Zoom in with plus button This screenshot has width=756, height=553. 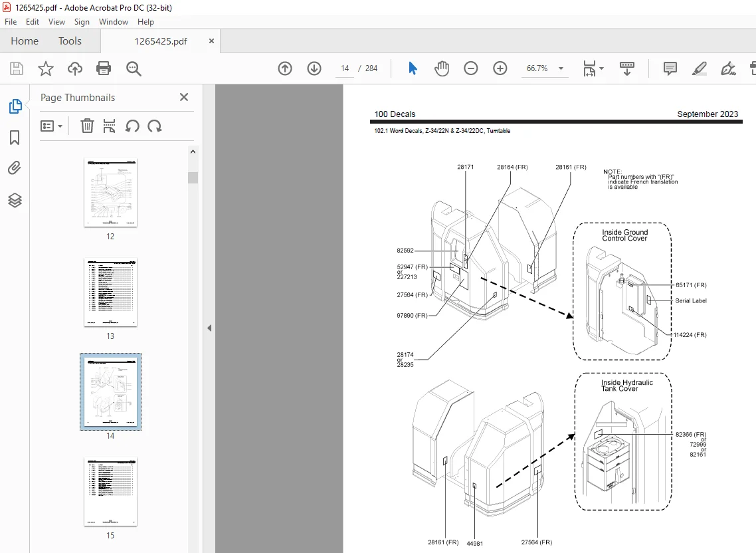click(500, 68)
